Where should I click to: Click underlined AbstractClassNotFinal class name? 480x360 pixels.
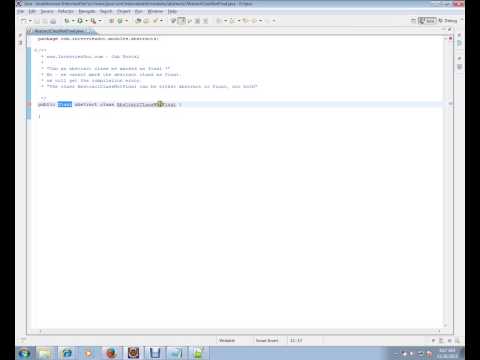[146, 105]
